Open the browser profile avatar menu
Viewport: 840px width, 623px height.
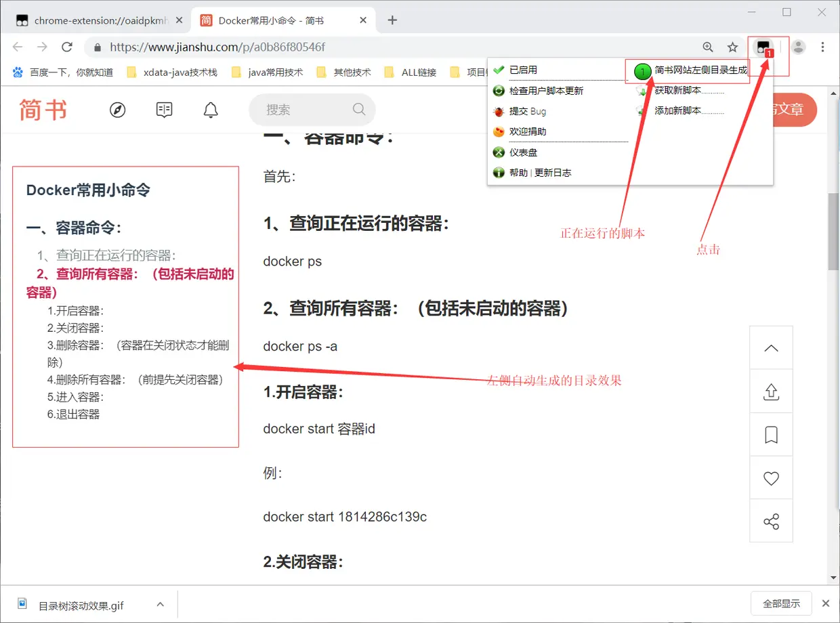tap(798, 47)
